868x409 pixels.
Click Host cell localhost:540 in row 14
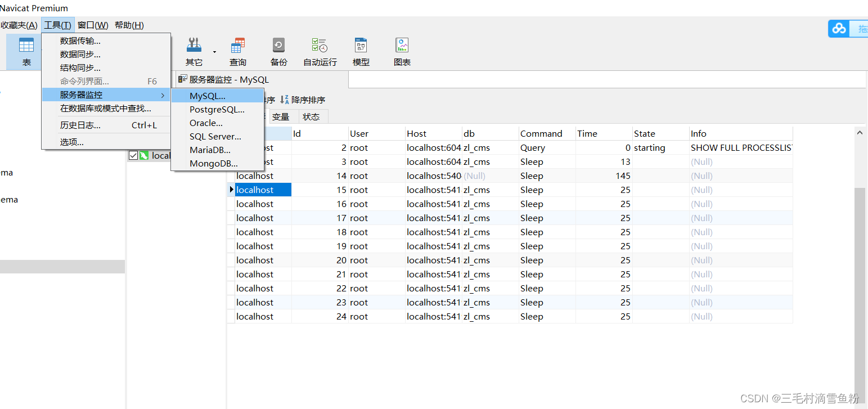point(433,176)
